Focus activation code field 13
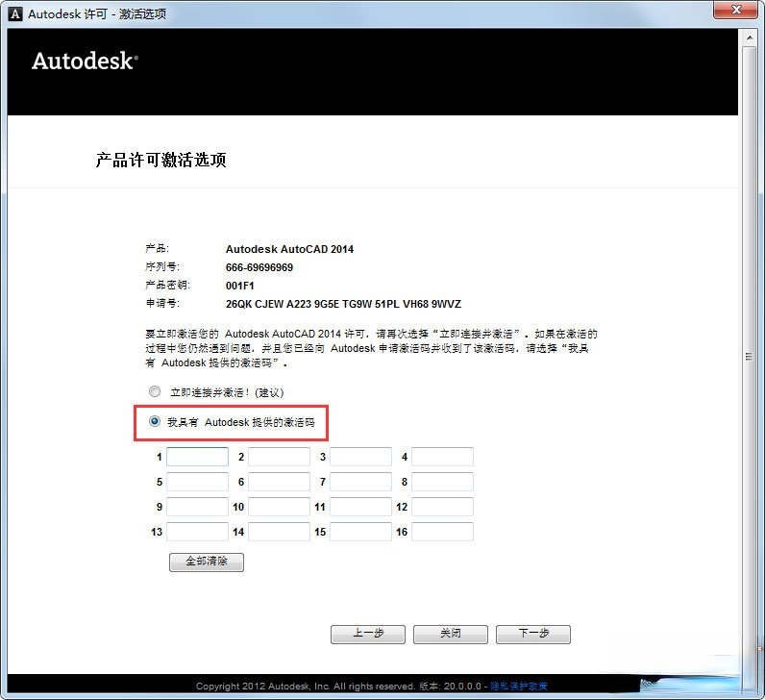Viewport: 765px width, 700px height. [x=197, y=532]
